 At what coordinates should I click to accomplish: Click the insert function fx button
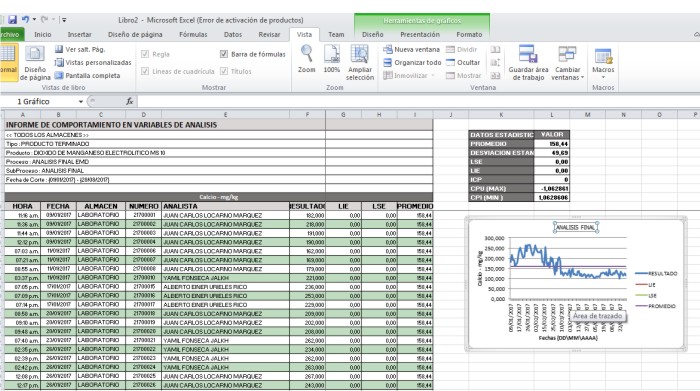click(129, 101)
